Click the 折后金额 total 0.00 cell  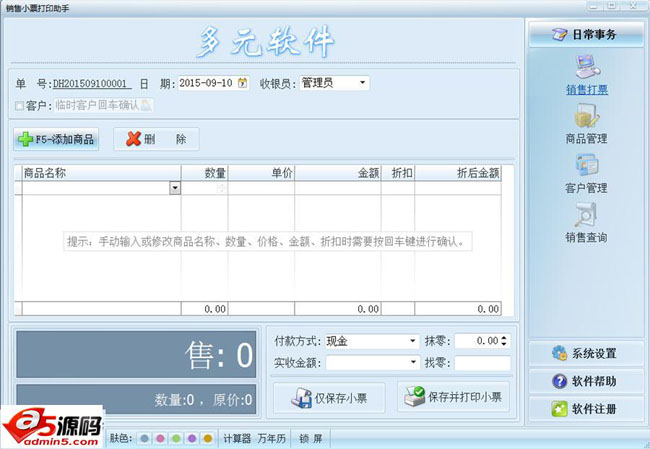tap(458, 308)
